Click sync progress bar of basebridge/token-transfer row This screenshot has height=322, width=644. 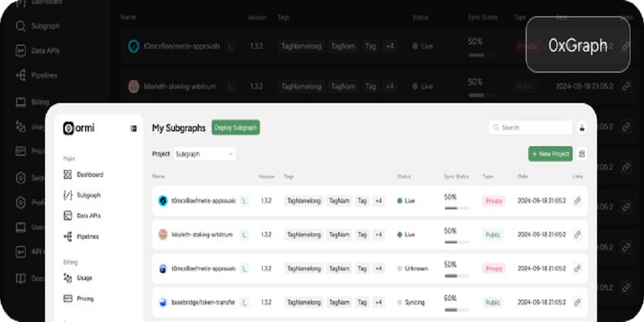coord(457,310)
